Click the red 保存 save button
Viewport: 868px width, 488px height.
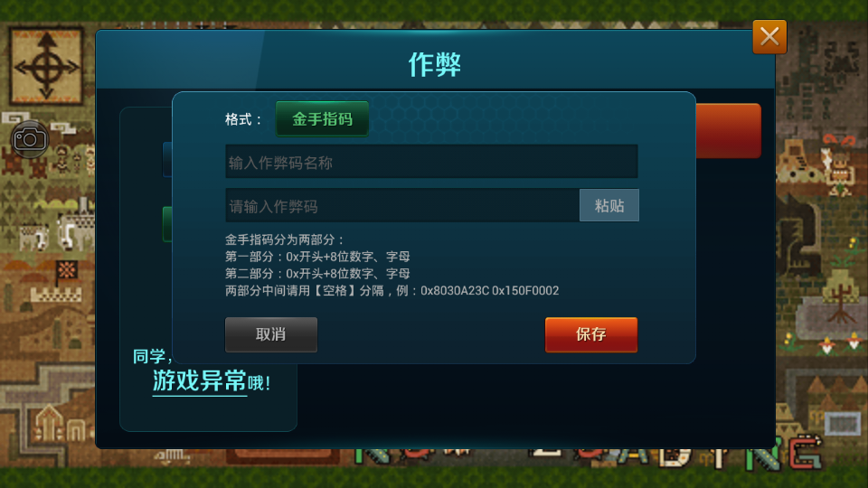click(590, 334)
